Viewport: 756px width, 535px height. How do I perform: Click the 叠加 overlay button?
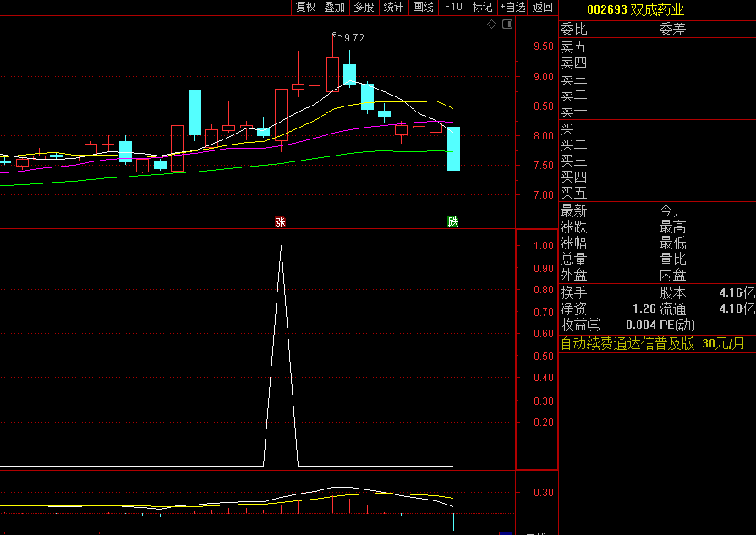tap(335, 8)
